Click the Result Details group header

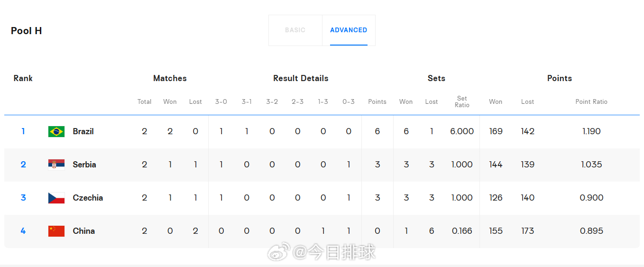click(301, 78)
